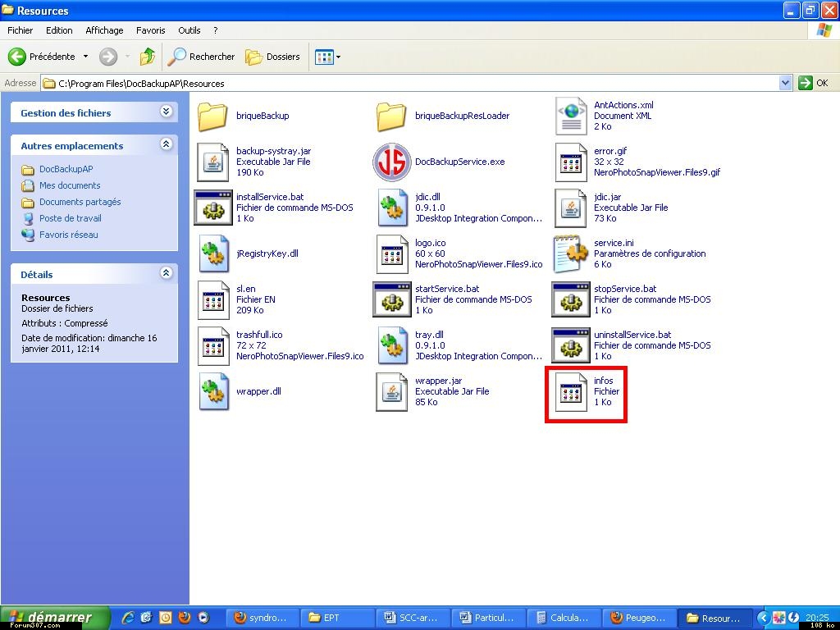840x630 pixels.
Task: Select the jdic.dll file icon
Action: click(392, 208)
